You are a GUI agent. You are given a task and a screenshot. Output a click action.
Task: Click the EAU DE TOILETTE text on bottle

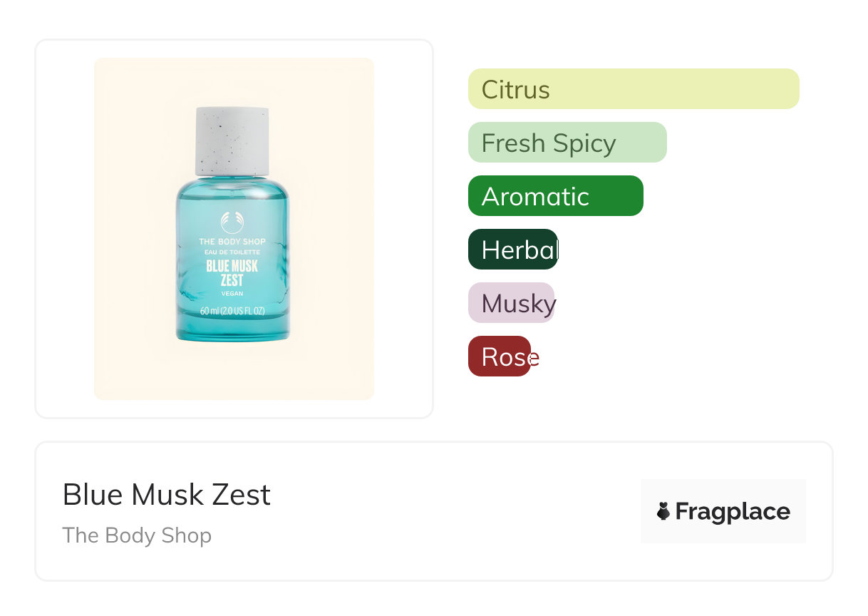pyautogui.click(x=232, y=252)
